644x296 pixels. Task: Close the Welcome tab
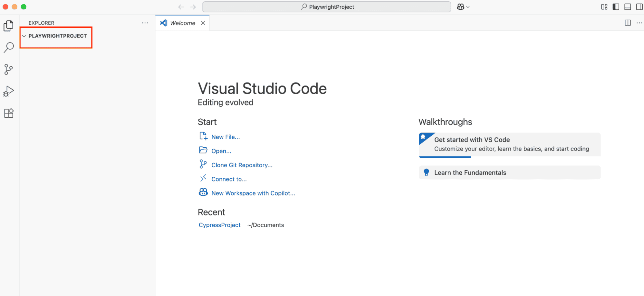pos(203,23)
